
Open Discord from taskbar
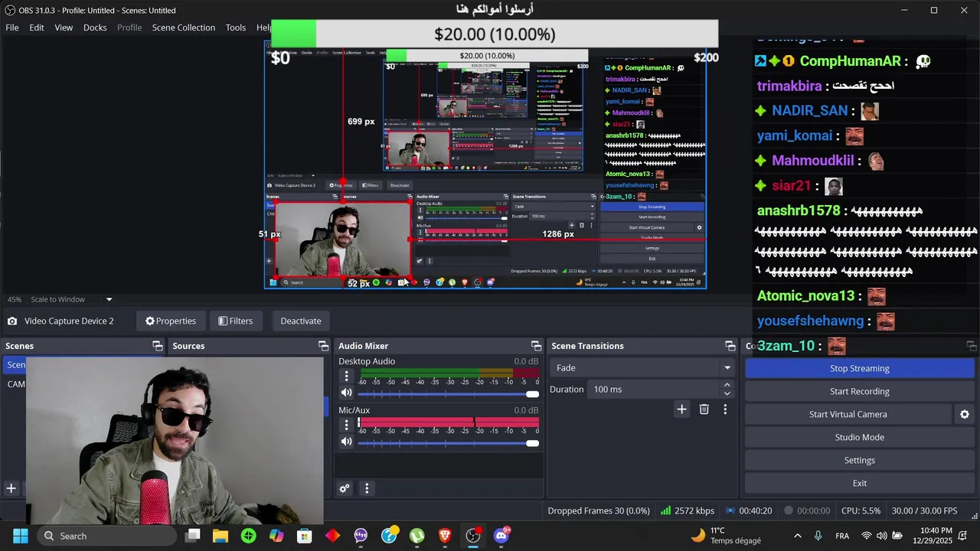coord(501,536)
